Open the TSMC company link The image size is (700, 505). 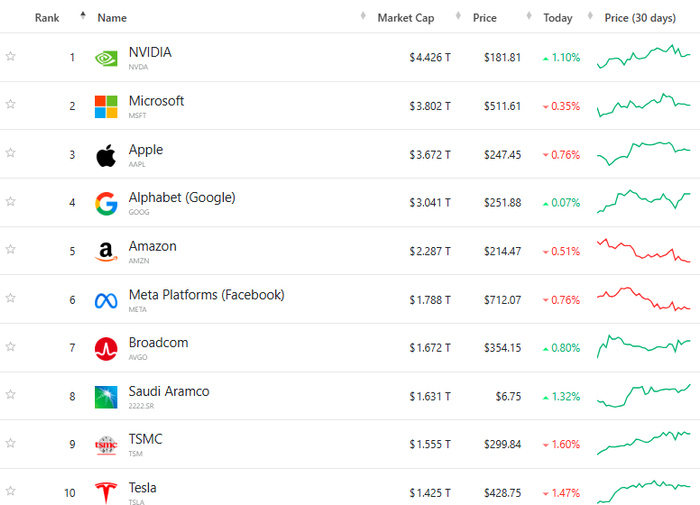(145, 440)
